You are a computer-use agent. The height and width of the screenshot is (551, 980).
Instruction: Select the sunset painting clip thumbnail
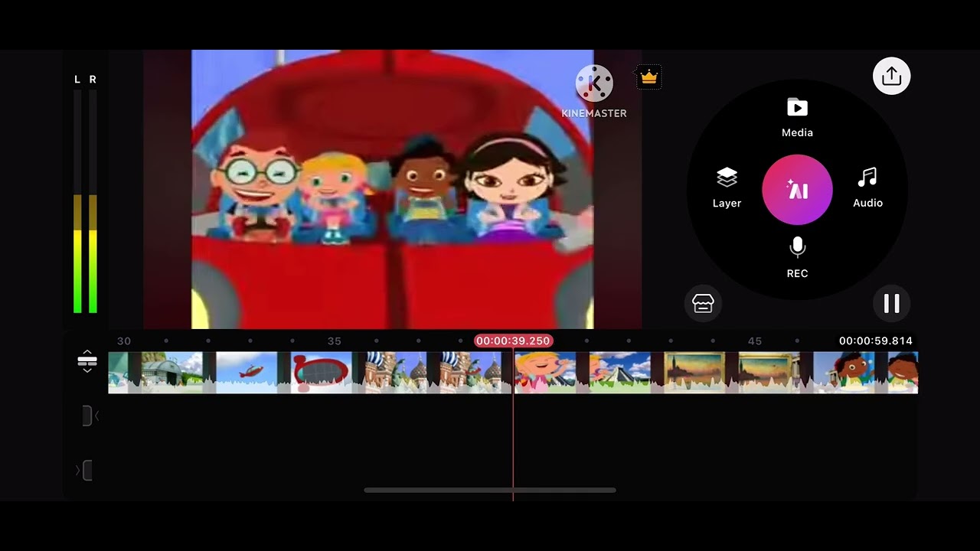(x=694, y=373)
